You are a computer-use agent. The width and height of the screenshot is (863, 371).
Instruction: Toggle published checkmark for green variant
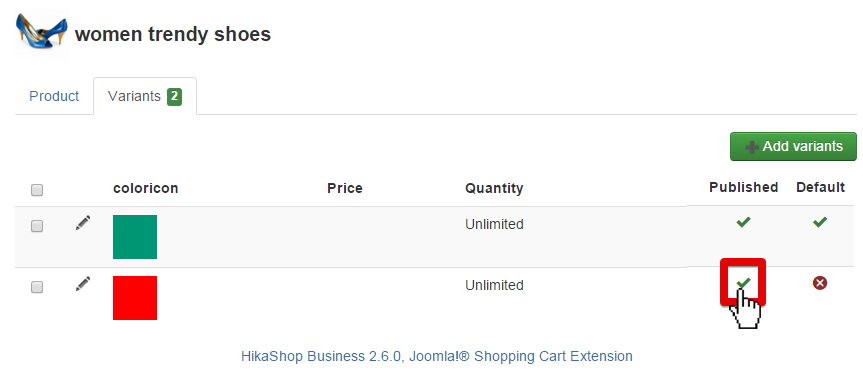click(744, 222)
